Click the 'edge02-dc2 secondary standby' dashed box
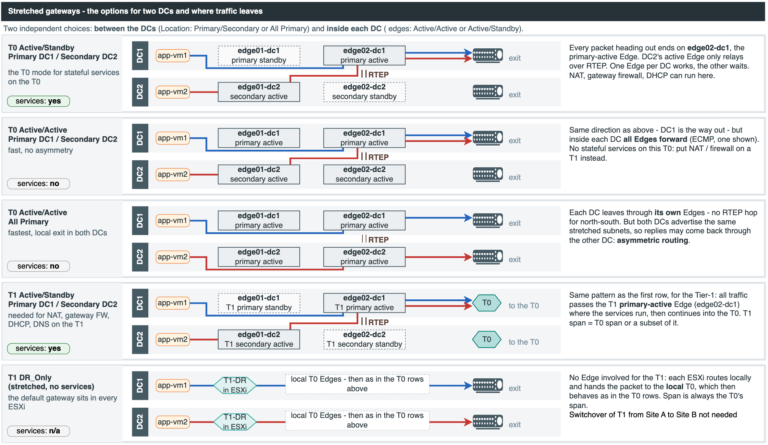Screen dimensions: 768x445 coord(364,92)
